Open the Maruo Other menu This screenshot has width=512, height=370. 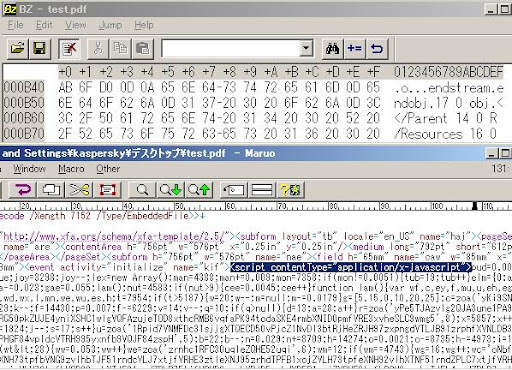click(108, 169)
